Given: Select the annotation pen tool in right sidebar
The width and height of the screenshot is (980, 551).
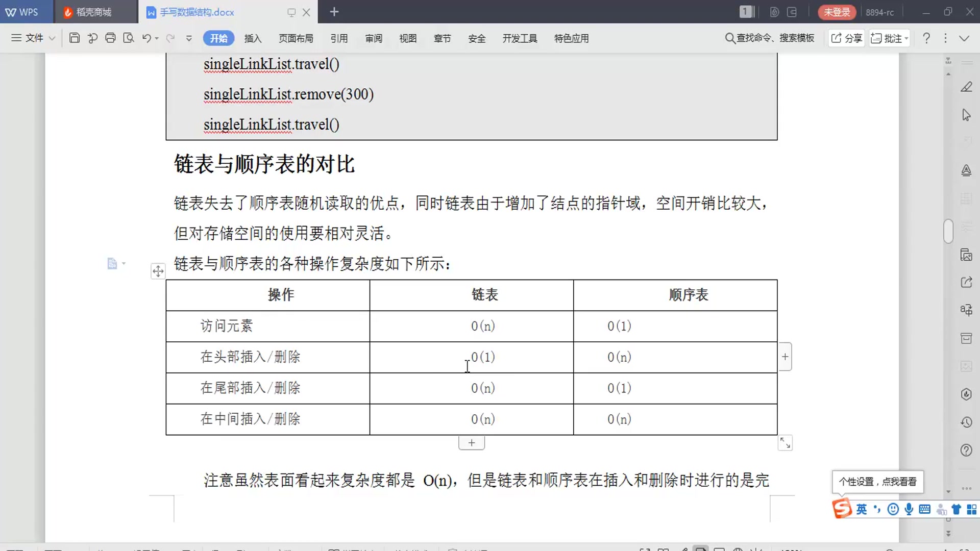Looking at the screenshot, I should [x=966, y=87].
